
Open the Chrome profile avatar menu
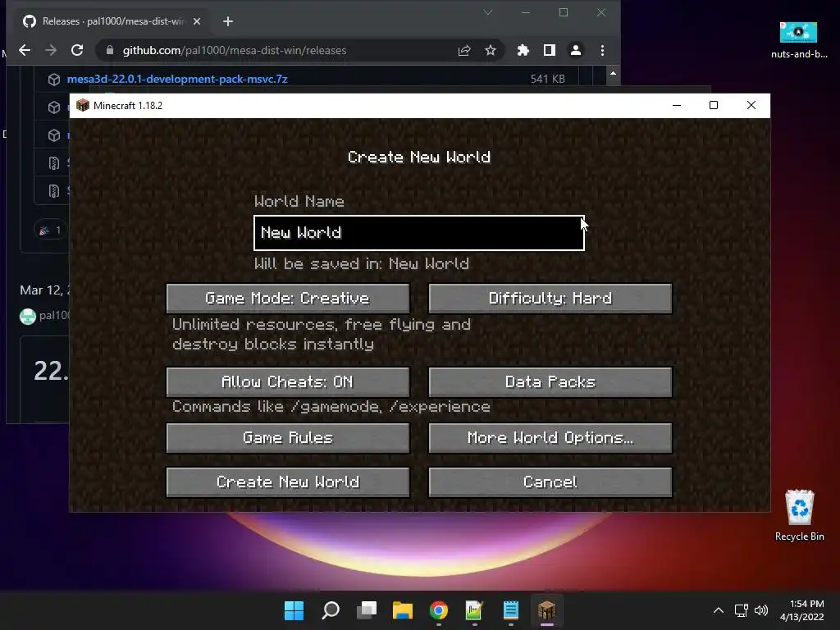[x=575, y=50]
